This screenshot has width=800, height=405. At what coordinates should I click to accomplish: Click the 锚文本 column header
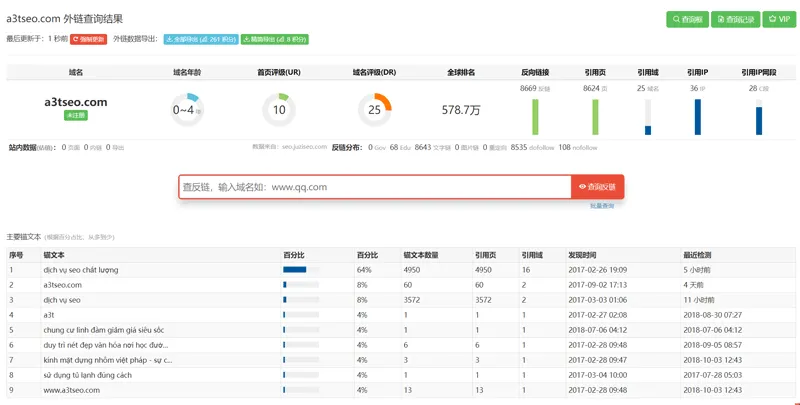[54, 255]
